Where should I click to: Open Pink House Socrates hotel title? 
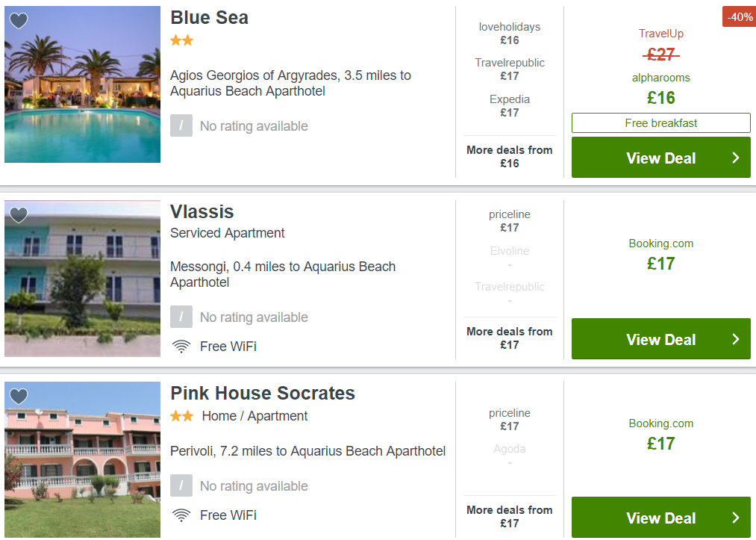point(263,394)
